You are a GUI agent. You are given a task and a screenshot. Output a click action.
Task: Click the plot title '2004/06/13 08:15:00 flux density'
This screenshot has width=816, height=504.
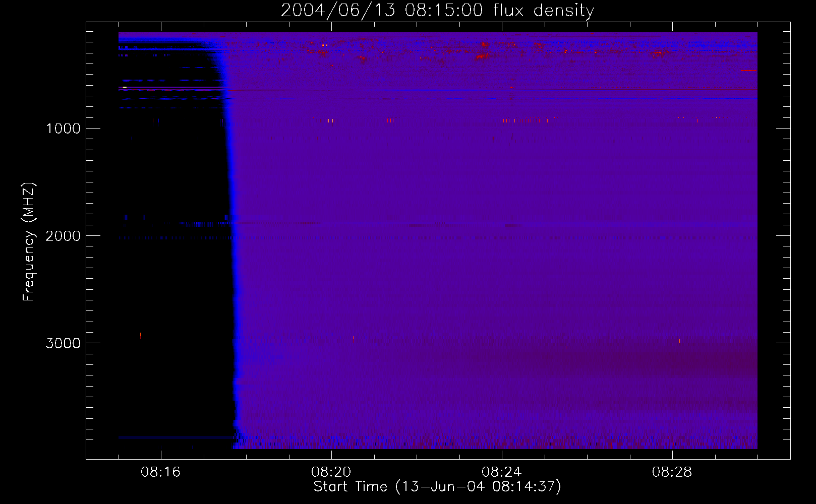(437, 11)
